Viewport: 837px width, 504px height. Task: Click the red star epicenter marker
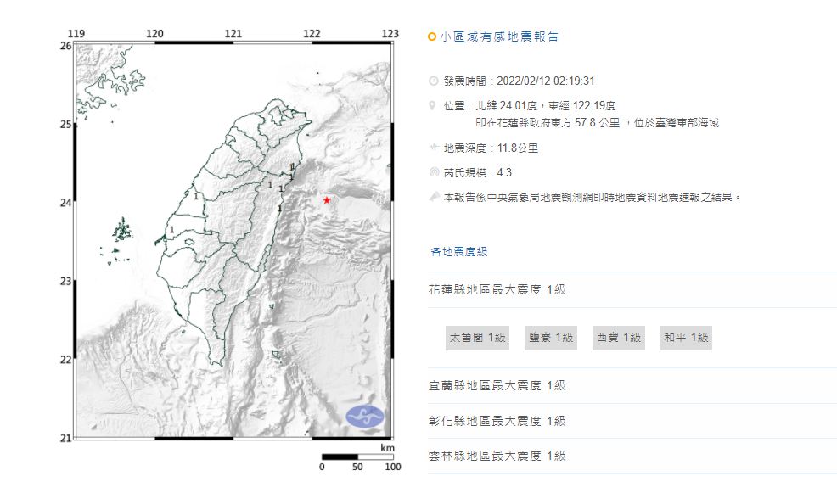click(x=327, y=200)
